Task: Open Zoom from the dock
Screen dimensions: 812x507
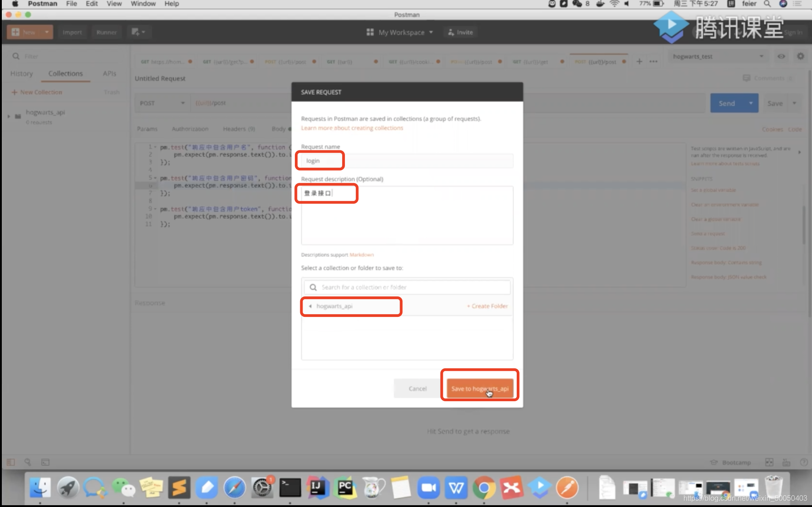Action: [x=428, y=488]
